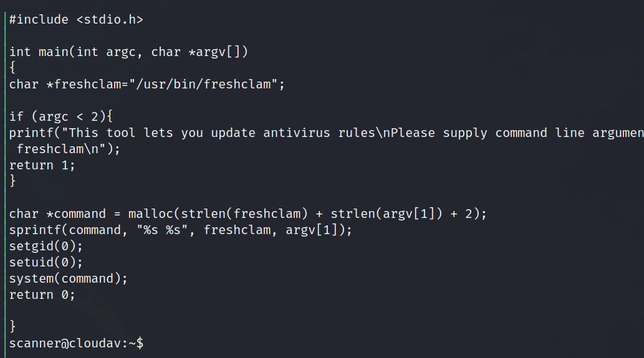The height and width of the screenshot is (358, 644).
Task: Click the system(command); line
Action: [x=68, y=278]
